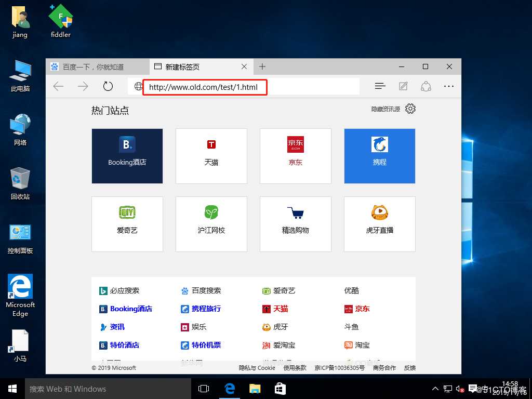Open the Booking酒店 tile
This screenshot has height=399, width=532.
click(x=127, y=156)
